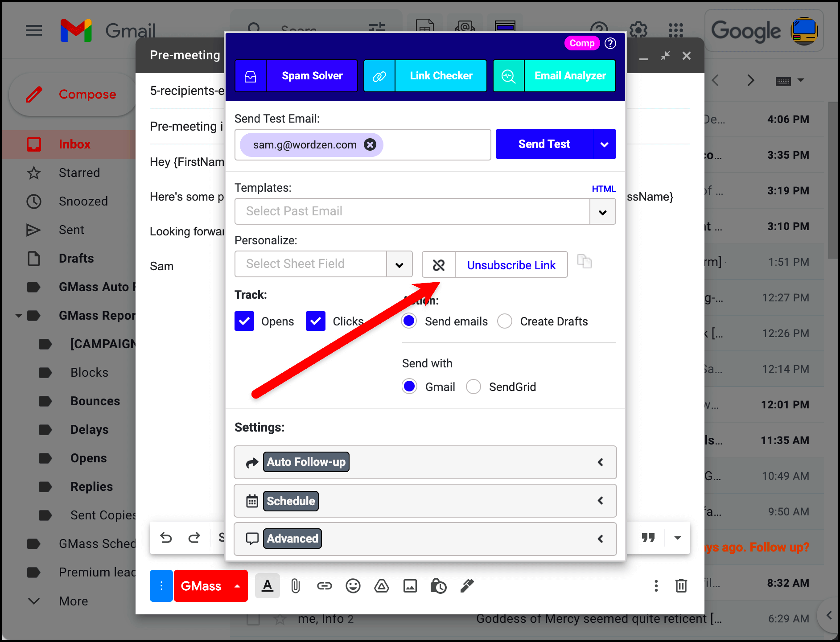Viewport: 840px width, 642px height.
Task: Open the Google apps grid icon
Action: click(676, 30)
